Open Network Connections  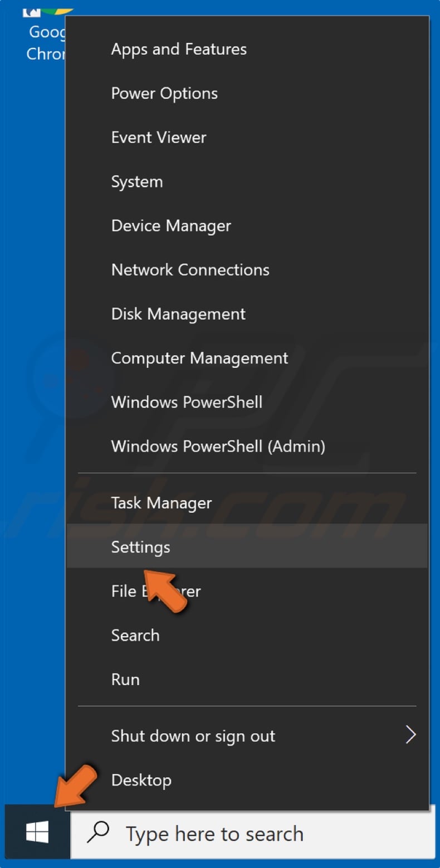(190, 269)
